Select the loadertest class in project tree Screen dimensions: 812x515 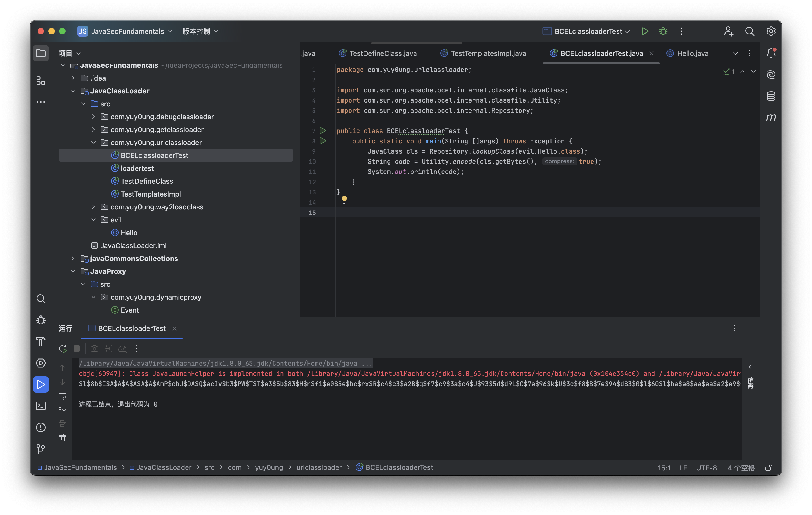pyautogui.click(x=137, y=168)
